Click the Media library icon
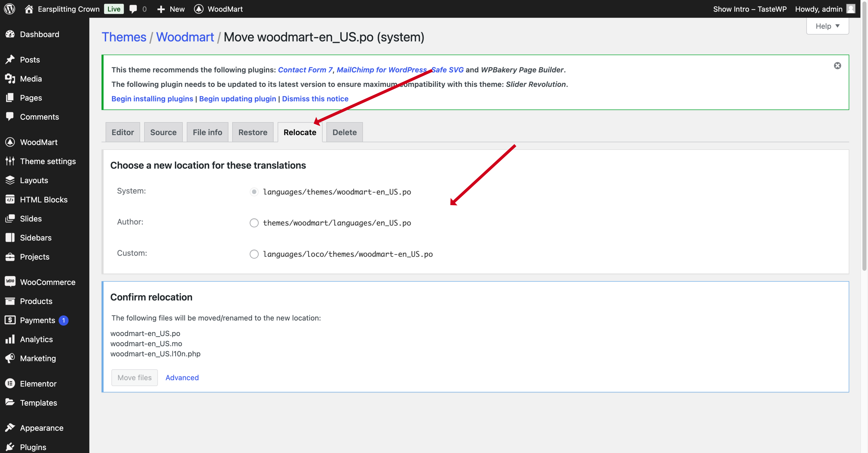The height and width of the screenshot is (453, 868). click(10, 79)
